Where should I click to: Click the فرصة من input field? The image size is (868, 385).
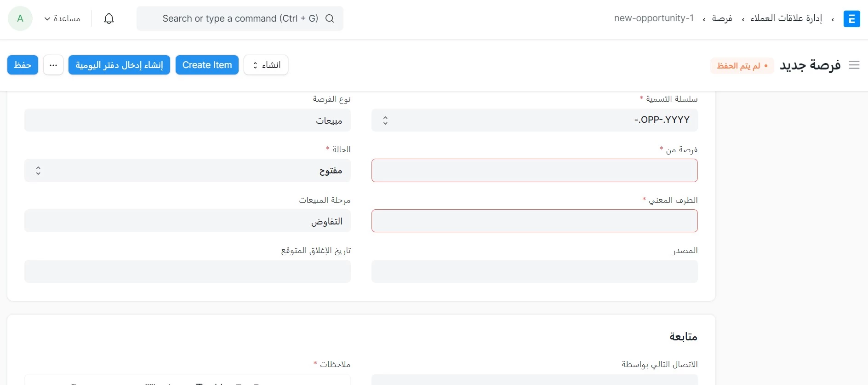[534, 171]
